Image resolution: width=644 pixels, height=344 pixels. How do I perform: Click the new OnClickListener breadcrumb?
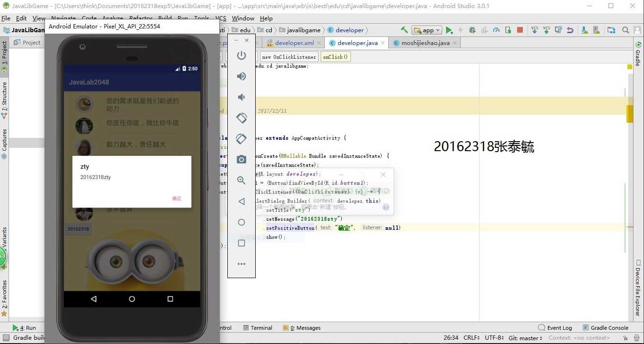pos(289,57)
